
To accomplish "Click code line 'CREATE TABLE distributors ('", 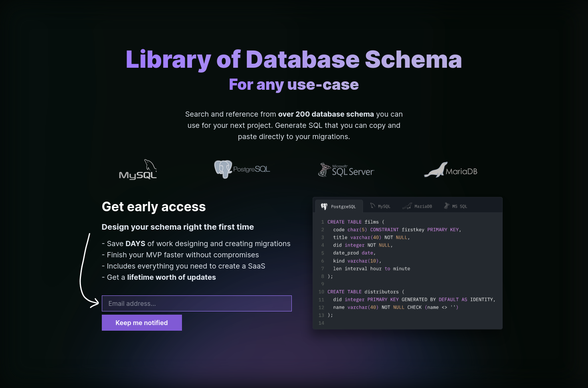I will [x=366, y=292].
